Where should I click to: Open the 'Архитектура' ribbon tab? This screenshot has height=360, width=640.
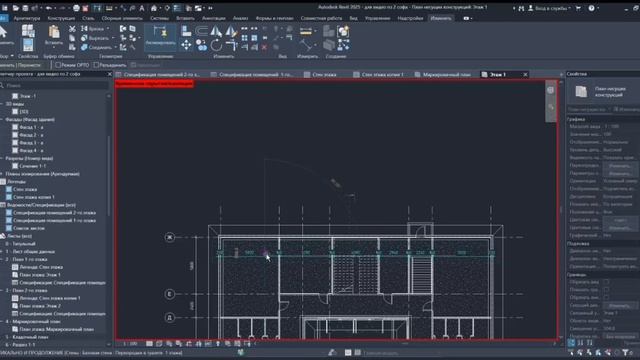(x=27, y=18)
